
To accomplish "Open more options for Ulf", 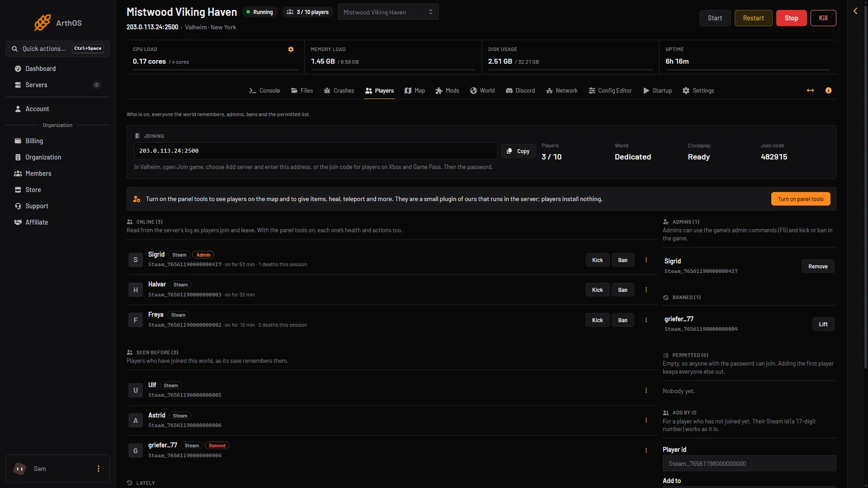I will pos(646,390).
